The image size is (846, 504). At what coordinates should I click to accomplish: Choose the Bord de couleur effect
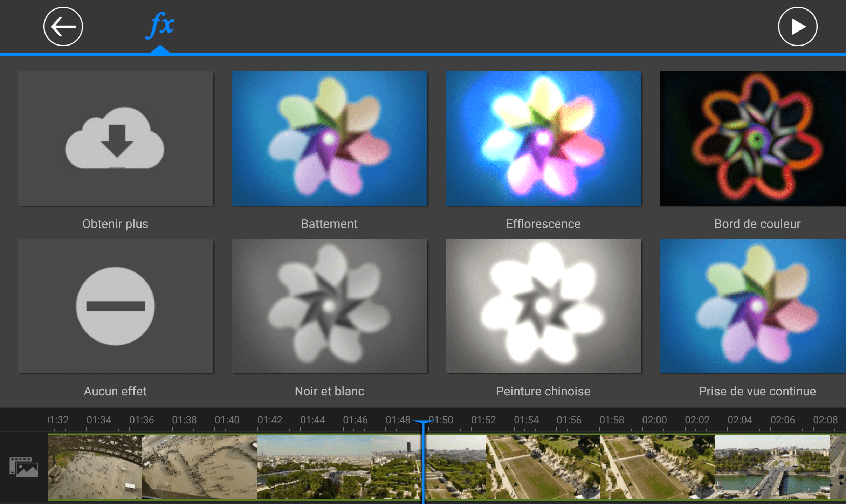(x=753, y=138)
